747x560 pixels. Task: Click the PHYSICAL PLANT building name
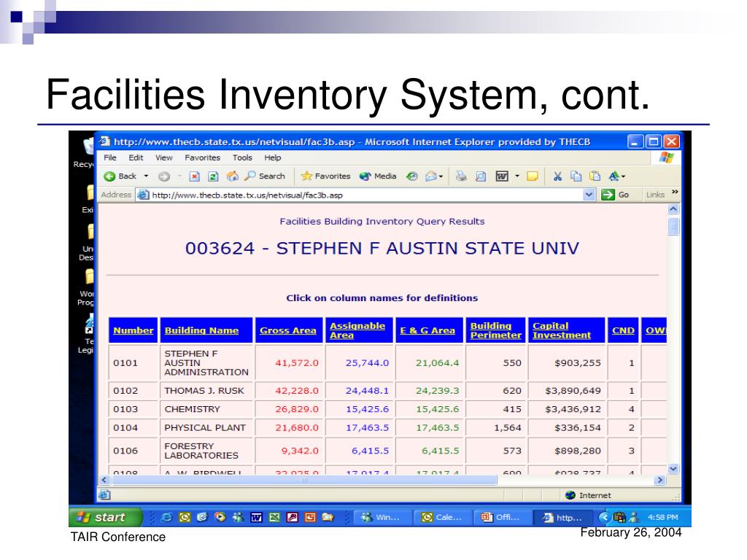pos(205,427)
